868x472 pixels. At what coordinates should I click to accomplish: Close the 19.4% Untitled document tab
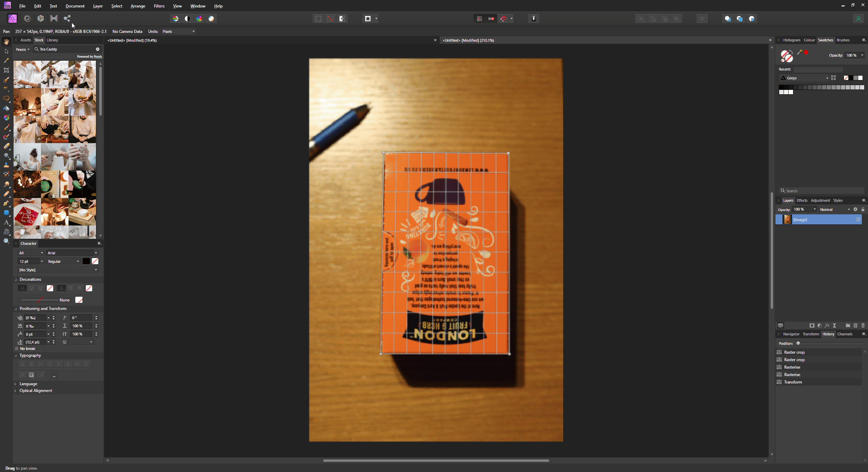435,40
